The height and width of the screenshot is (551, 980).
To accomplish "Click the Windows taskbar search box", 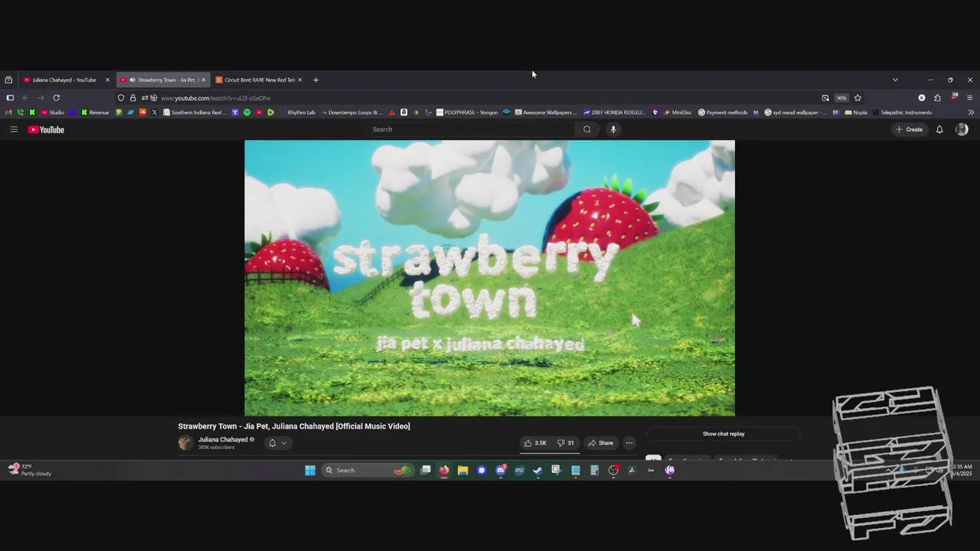I will pos(367,470).
